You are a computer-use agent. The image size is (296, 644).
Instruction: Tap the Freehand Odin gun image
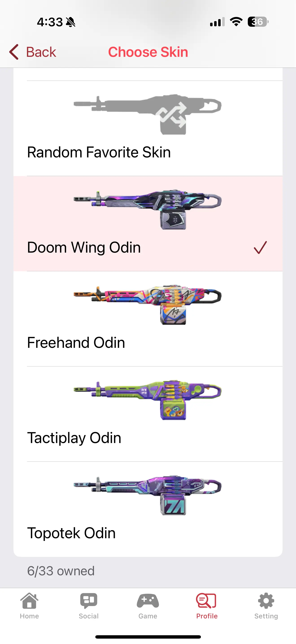click(x=148, y=305)
